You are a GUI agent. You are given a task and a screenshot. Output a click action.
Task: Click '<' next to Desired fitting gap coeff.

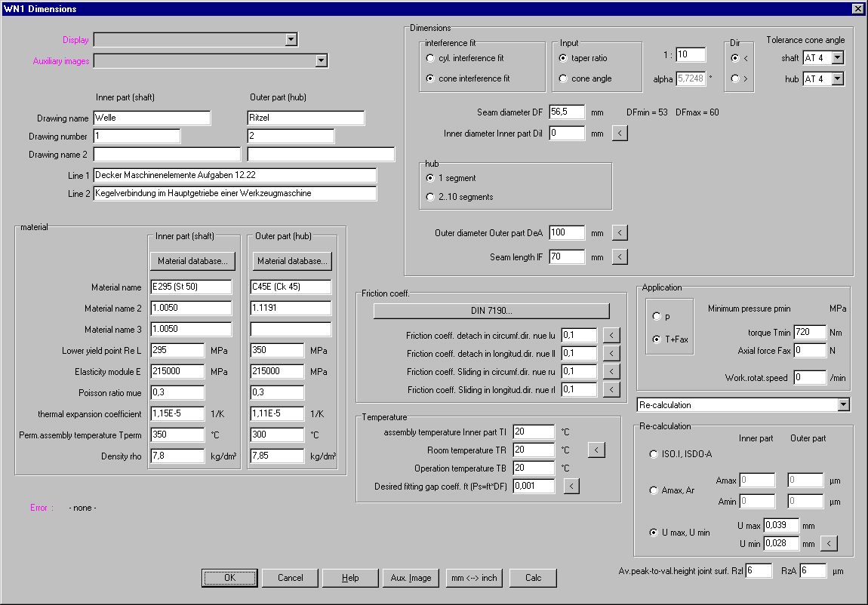coord(571,487)
